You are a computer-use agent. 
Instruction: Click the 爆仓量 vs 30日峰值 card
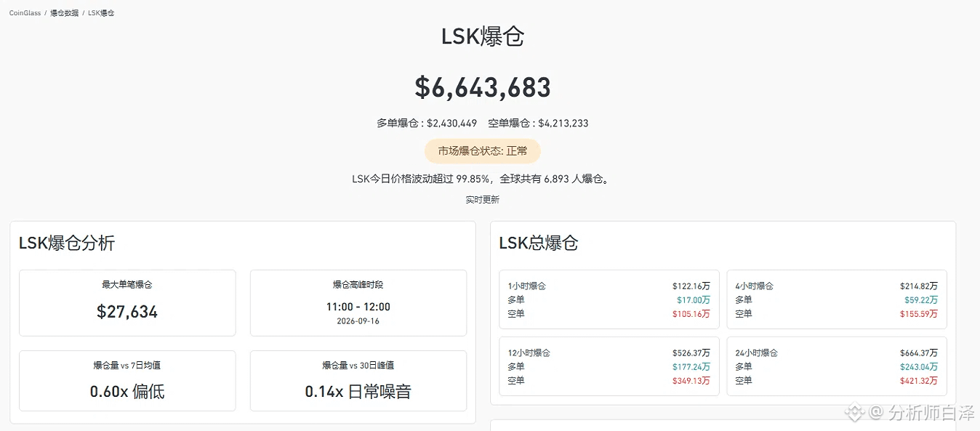tap(358, 381)
